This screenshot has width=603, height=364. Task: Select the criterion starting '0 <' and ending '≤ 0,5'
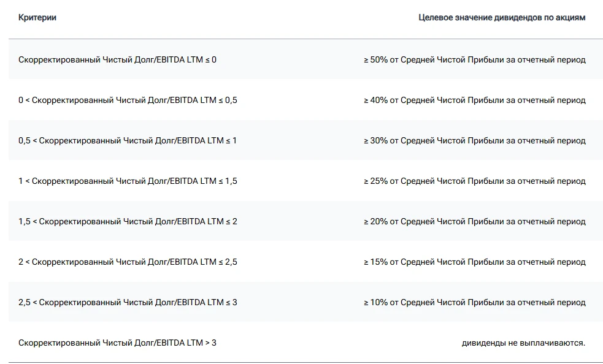point(128,100)
